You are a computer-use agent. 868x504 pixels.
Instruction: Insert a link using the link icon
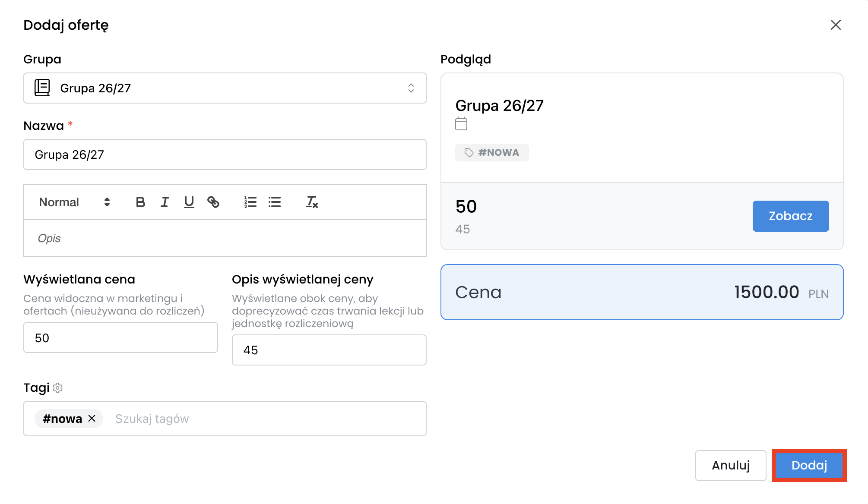(213, 202)
